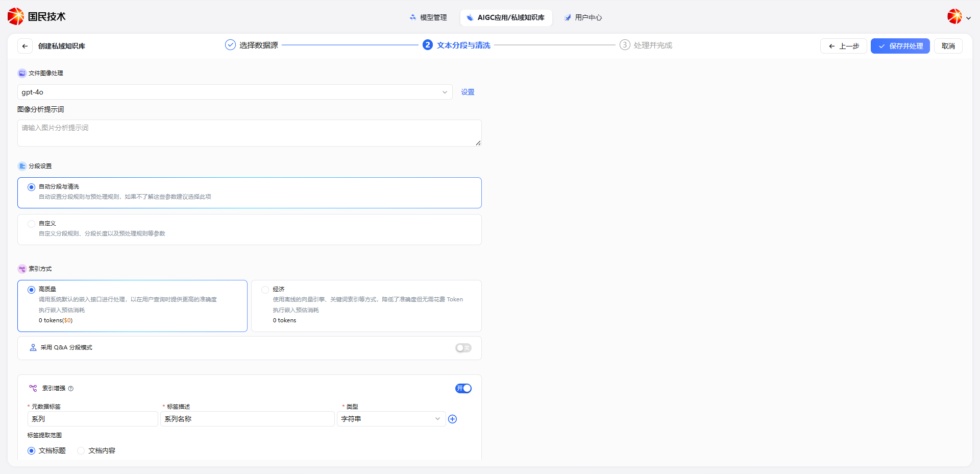This screenshot has height=474, width=980.
Task: Open the 用户中心 tab
Action: (x=583, y=17)
